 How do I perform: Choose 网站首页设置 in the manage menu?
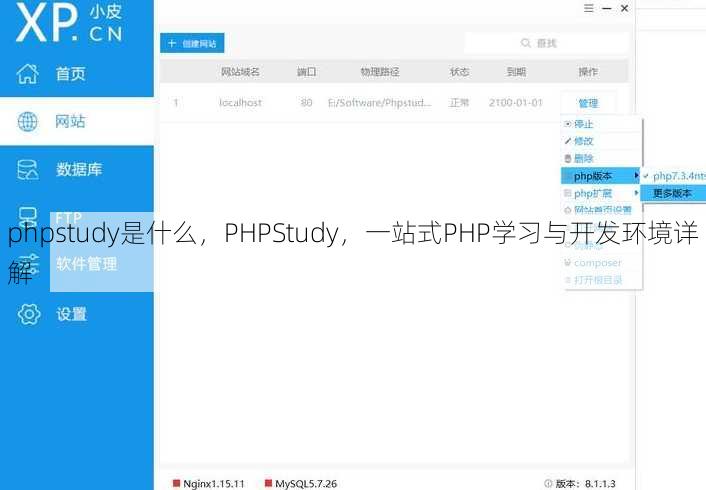[601, 210]
